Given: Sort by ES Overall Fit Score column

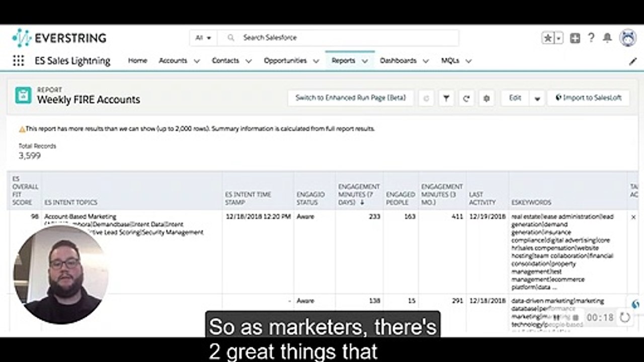Looking at the screenshot, I should tap(25, 191).
